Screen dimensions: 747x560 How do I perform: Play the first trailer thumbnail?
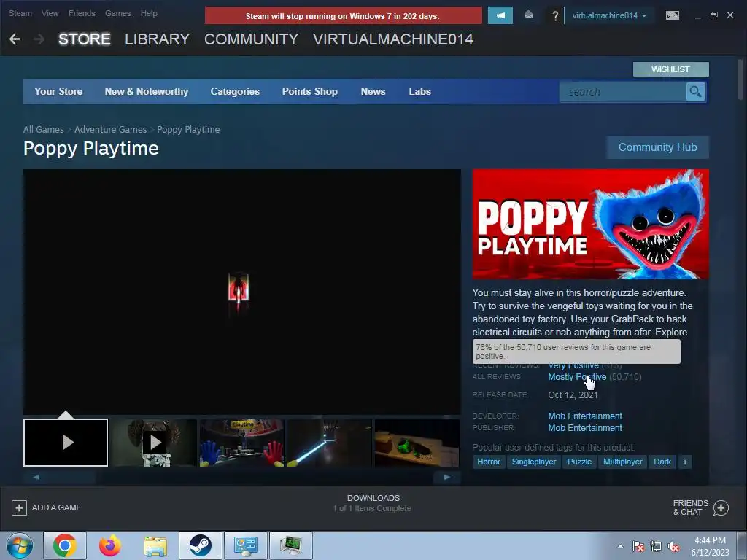[66, 443]
